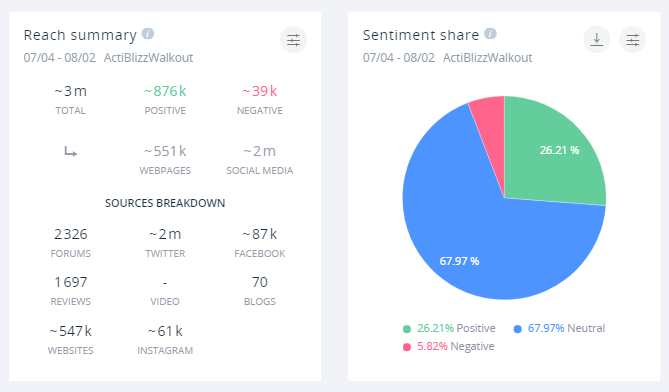This screenshot has height=392, width=669.
Task: Select the pink Negative pie slice
Action: pyautogui.click(x=491, y=124)
